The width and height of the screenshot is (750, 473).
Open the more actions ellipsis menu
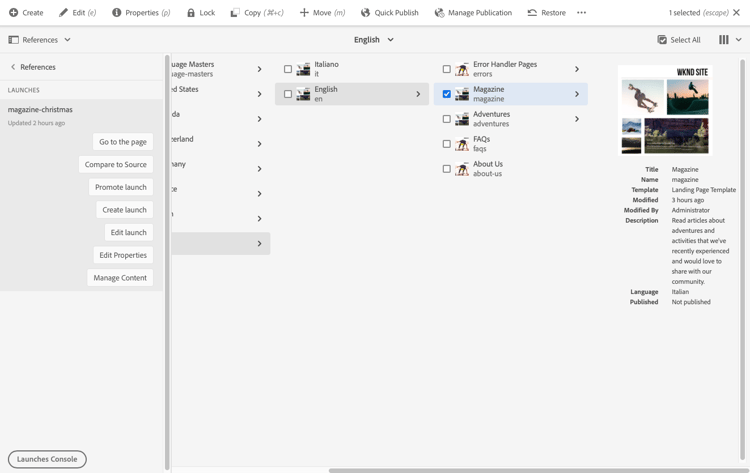coord(581,13)
